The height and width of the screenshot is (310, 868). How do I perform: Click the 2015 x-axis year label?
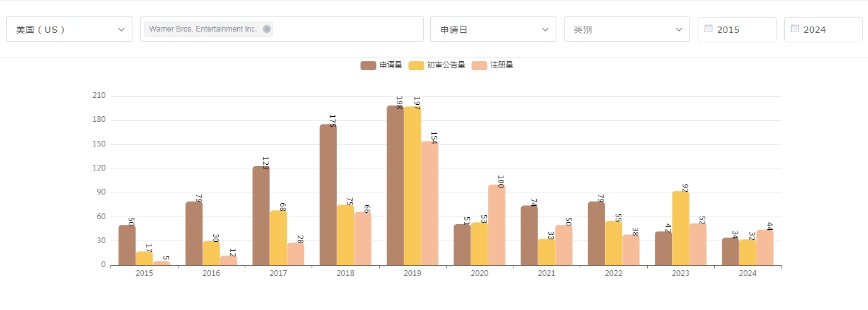(x=144, y=273)
